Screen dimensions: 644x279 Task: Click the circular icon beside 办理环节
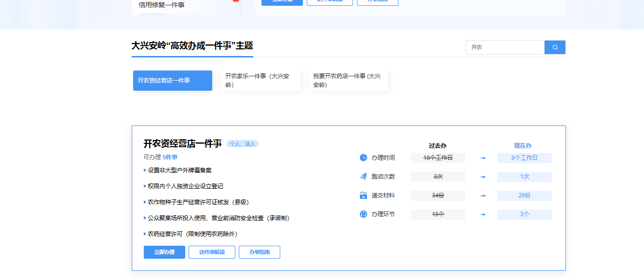363,214
